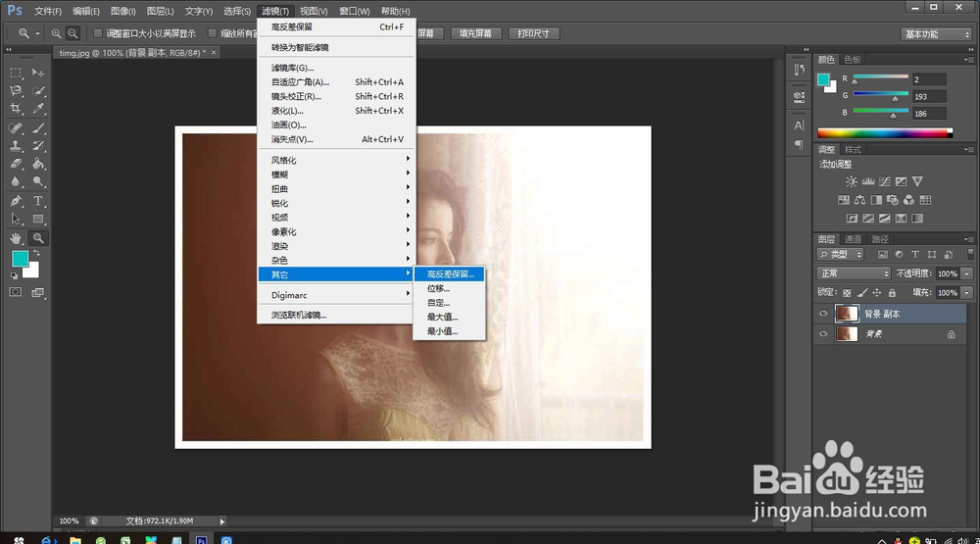Screen dimensions: 980x544
Task: Select the History Brush tool
Action: 38,146
